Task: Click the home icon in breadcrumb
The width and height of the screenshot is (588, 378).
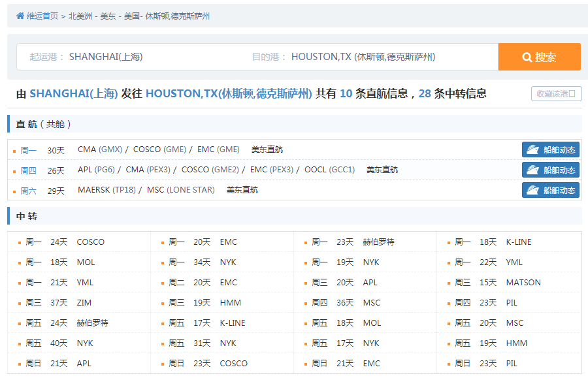Action: coord(20,16)
